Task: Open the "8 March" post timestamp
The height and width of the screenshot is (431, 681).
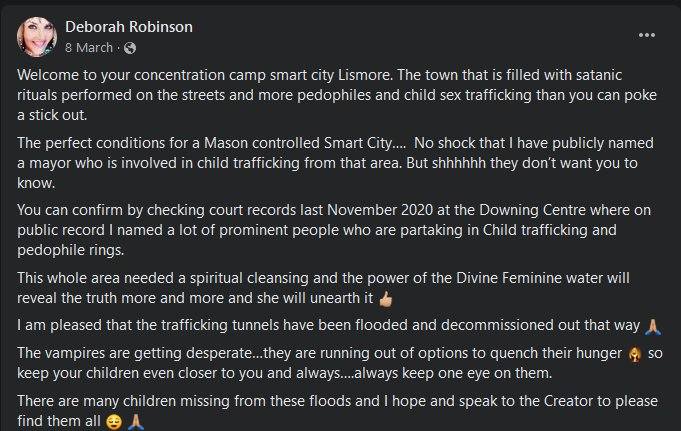Action: pos(88,47)
